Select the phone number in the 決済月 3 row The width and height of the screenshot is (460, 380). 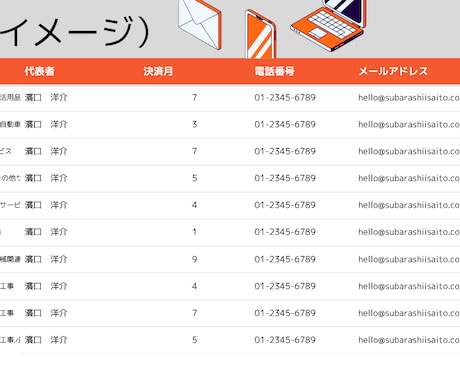pos(285,124)
